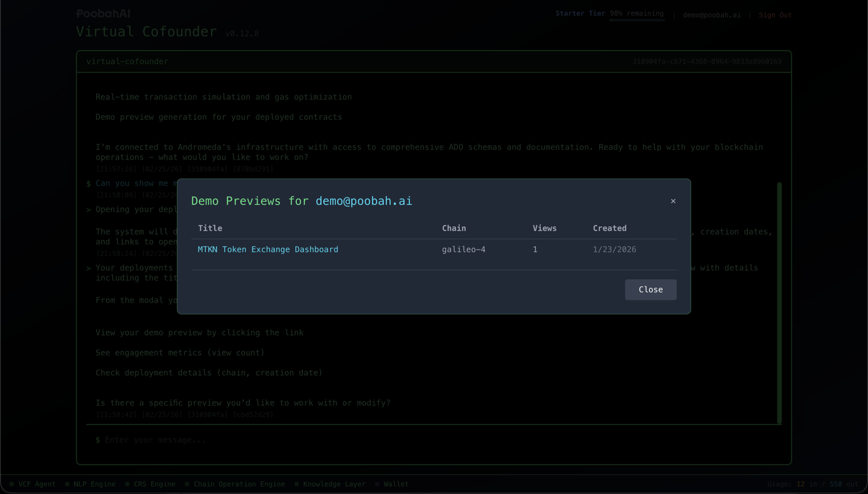Screen dimensions: 868x494
Task: Open the Starter Tier menu
Action: pyautogui.click(x=580, y=13)
